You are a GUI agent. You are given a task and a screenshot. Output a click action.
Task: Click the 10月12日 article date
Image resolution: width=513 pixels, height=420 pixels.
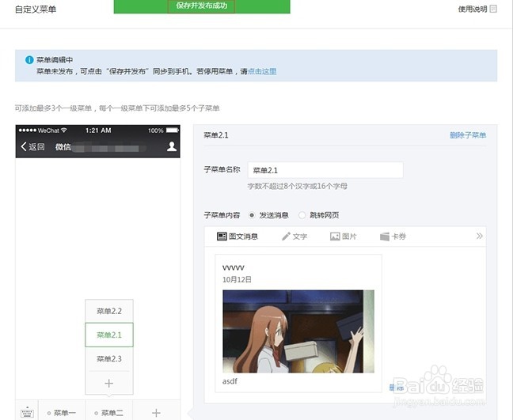237,279
